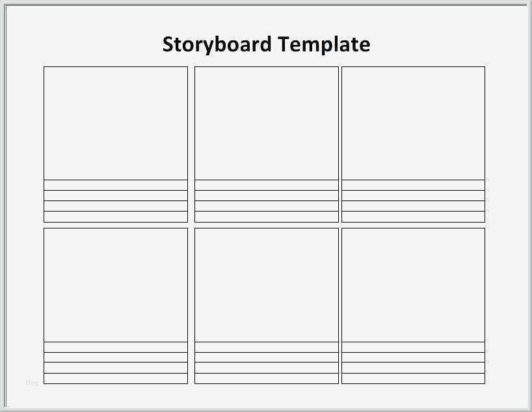The width and height of the screenshot is (532, 412).
Task: Click last caption line under bottom-right frame
Action: coord(413,378)
